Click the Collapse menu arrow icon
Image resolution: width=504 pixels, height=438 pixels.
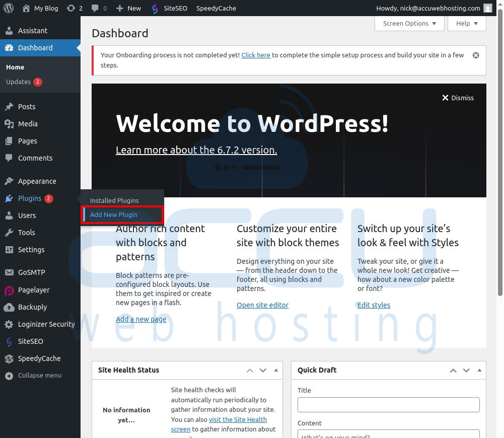click(x=9, y=376)
